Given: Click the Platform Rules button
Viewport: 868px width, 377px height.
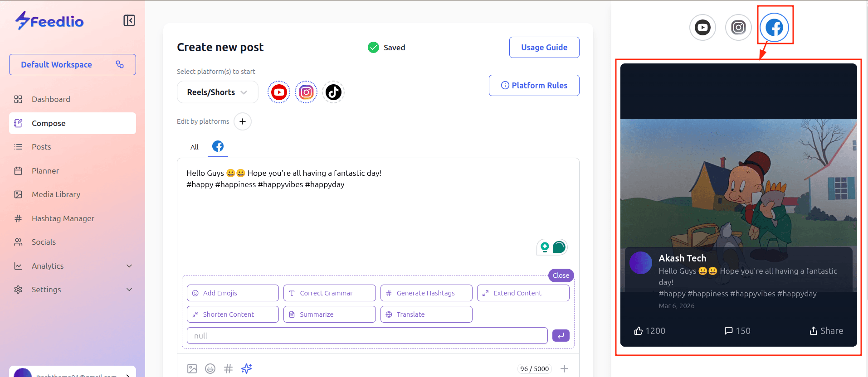Looking at the screenshot, I should point(534,86).
